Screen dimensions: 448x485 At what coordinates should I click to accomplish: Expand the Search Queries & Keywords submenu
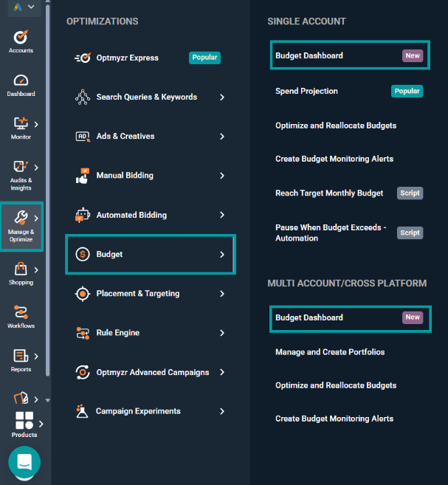click(221, 97)
